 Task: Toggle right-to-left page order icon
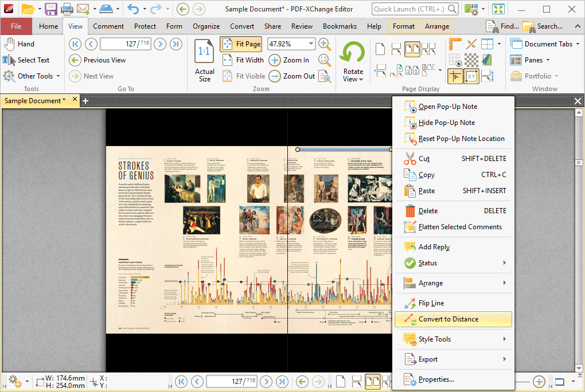tap(412, 70)
